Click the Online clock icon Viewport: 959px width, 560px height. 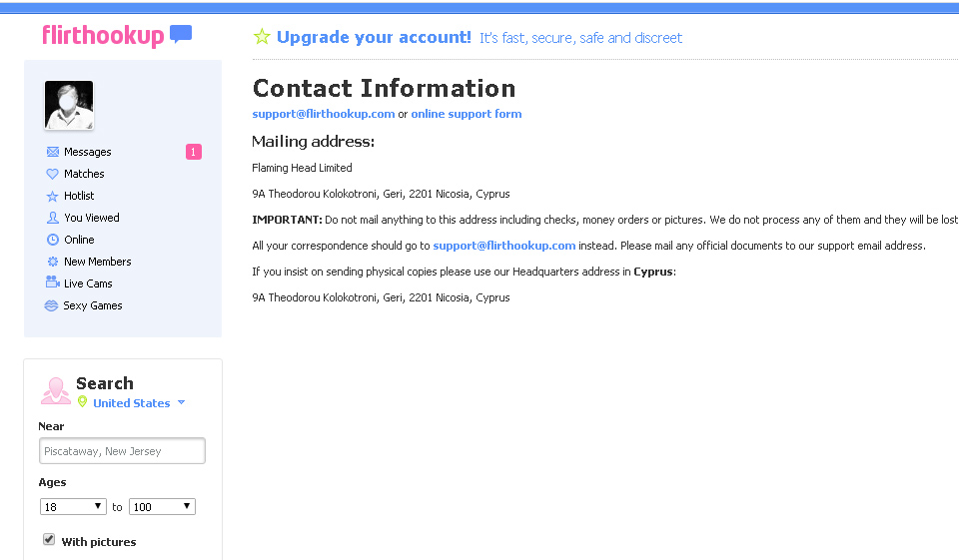click(x=53, y=240)
